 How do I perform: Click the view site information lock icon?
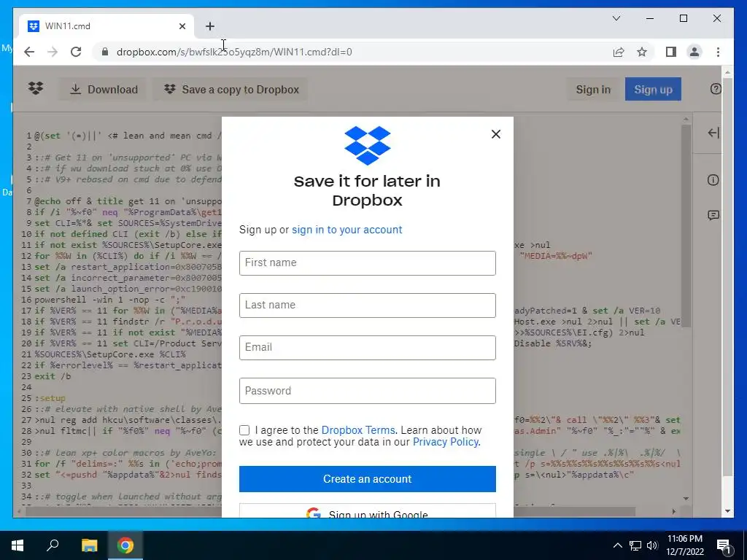coord(105,52)
